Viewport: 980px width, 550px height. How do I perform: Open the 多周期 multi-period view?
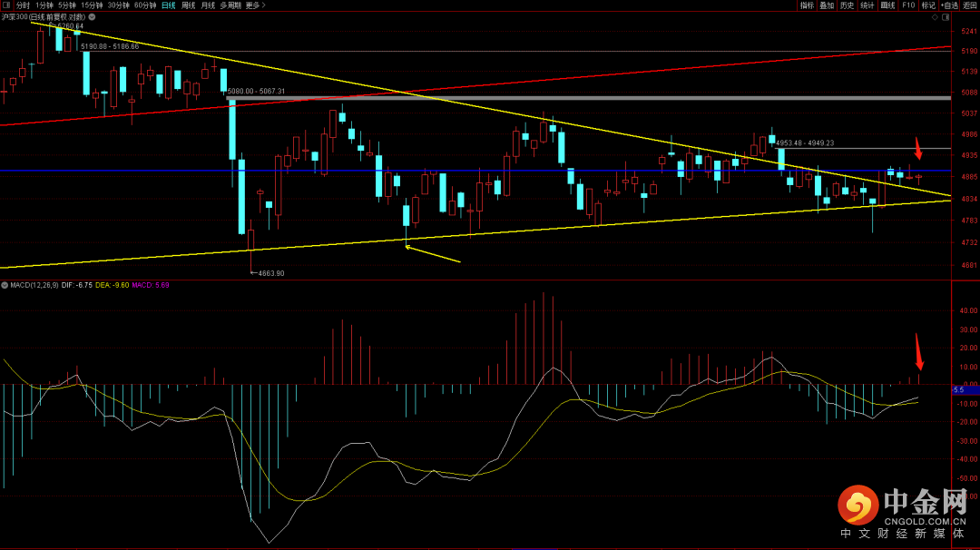coord(230,5)
